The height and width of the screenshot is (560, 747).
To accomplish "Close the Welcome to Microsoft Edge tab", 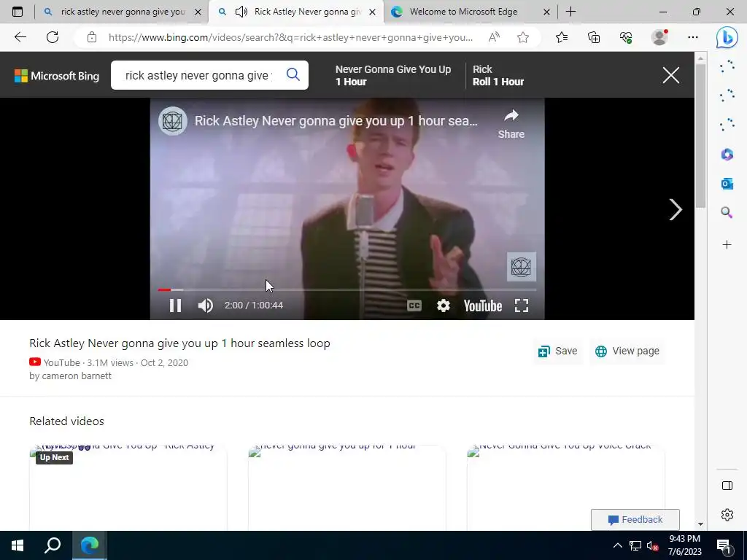I will pos(547,12).
